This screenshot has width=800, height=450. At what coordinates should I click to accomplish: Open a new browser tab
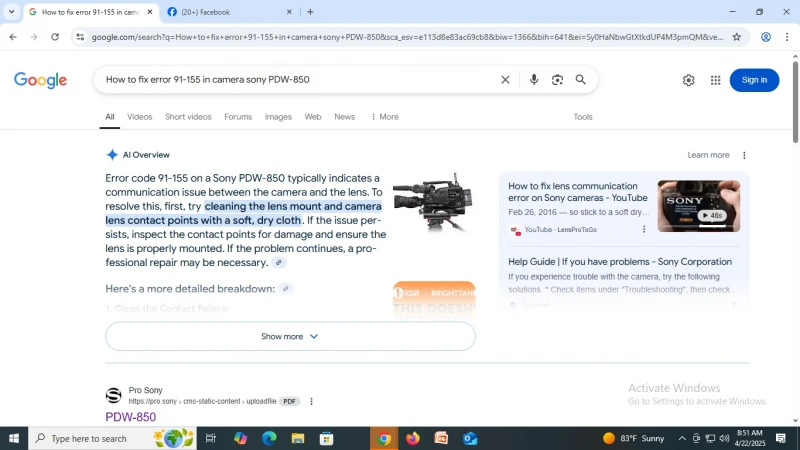[x=310, y=12]
